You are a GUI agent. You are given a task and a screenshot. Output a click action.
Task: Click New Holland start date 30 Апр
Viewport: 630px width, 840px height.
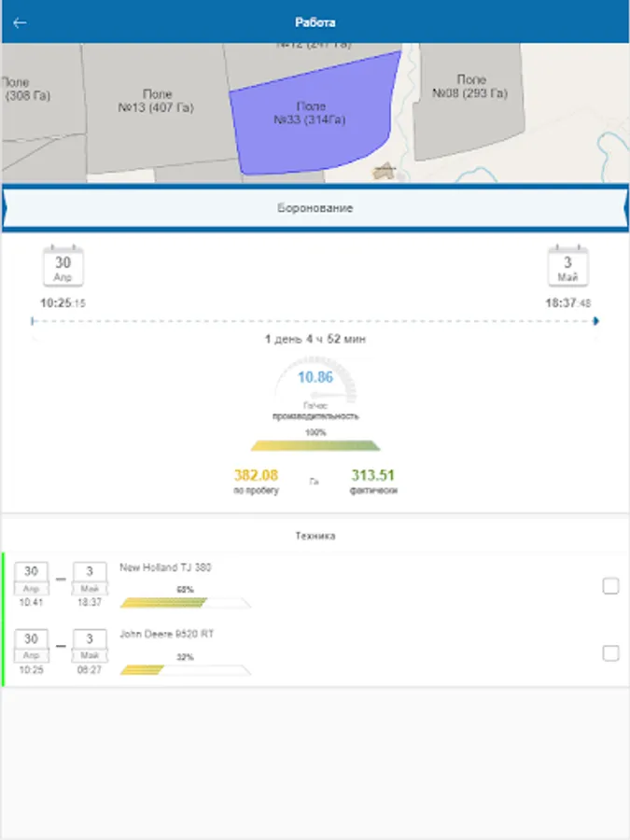(31, 579)
